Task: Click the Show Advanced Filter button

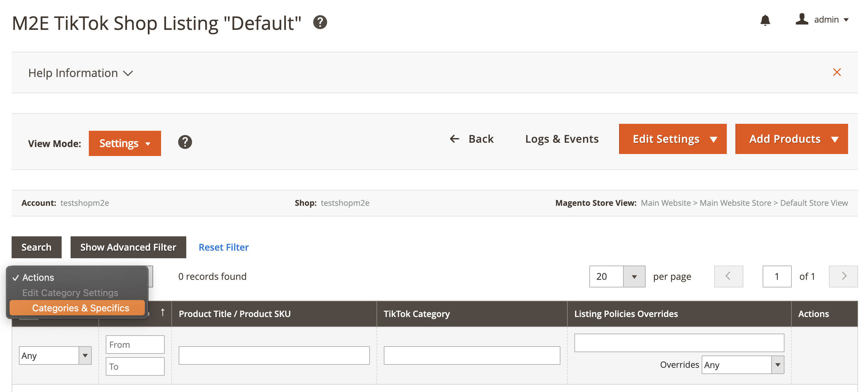Action: pyautogui.click(x=128, y=247)
